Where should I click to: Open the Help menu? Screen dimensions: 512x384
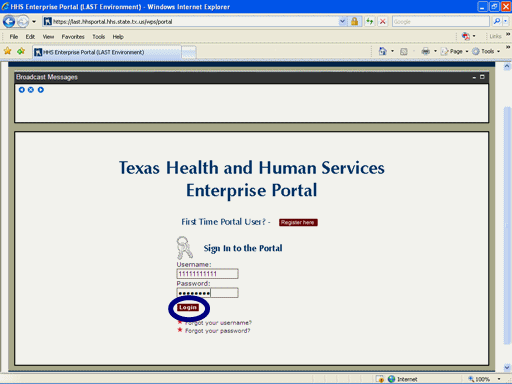point(118,37)
